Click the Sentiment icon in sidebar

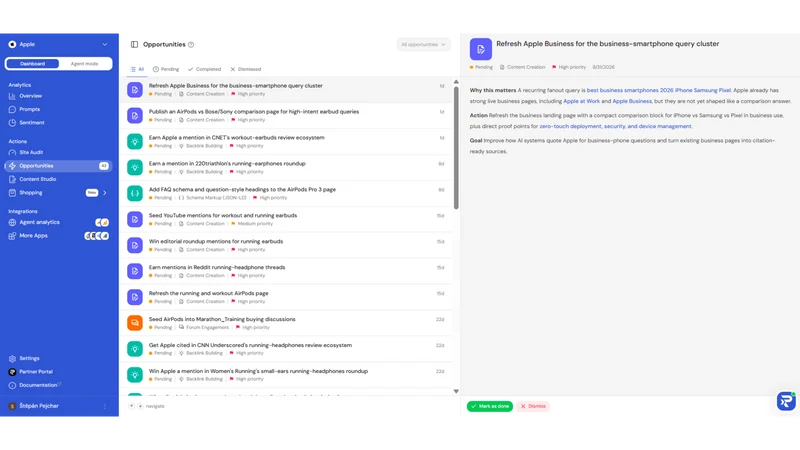(12, 122)
